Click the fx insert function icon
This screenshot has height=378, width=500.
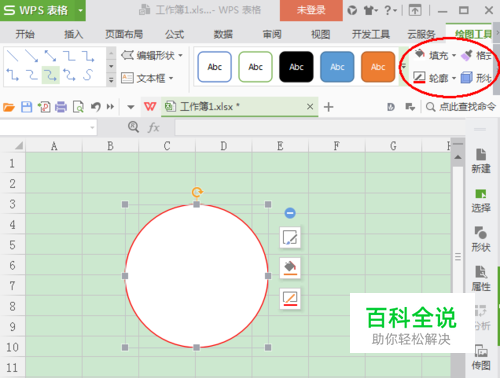point(153,127)
